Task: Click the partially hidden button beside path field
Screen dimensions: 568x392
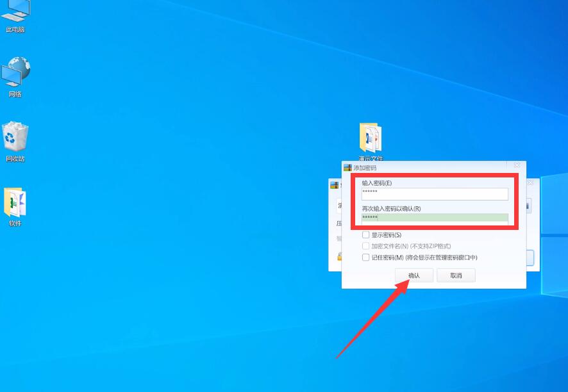Action: click(529, 206)
